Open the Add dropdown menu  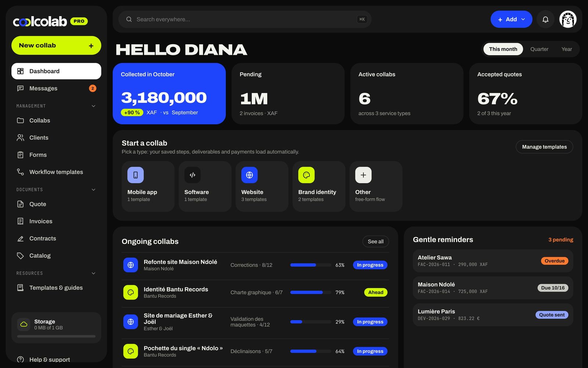click(511, 20)
